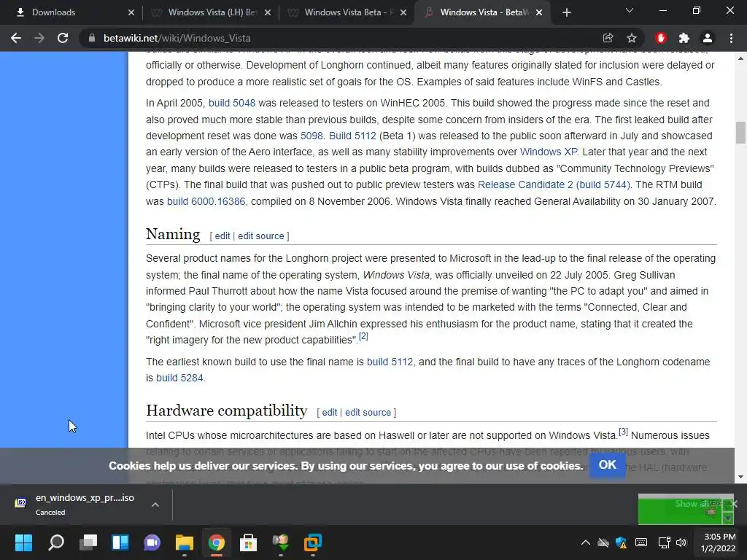This screenshot has width=747, height=560.
Task: Close the Windows Vista Beta tab
Action: (x=403, y=12)
